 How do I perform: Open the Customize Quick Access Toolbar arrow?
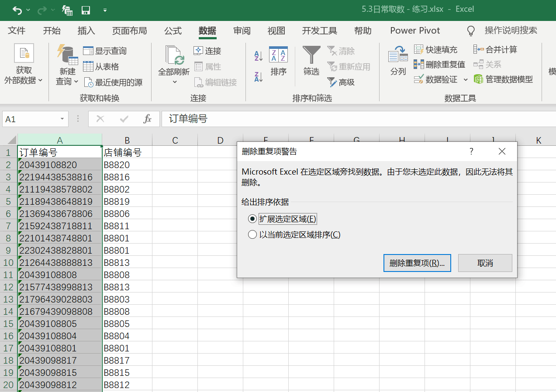[105, 10]
